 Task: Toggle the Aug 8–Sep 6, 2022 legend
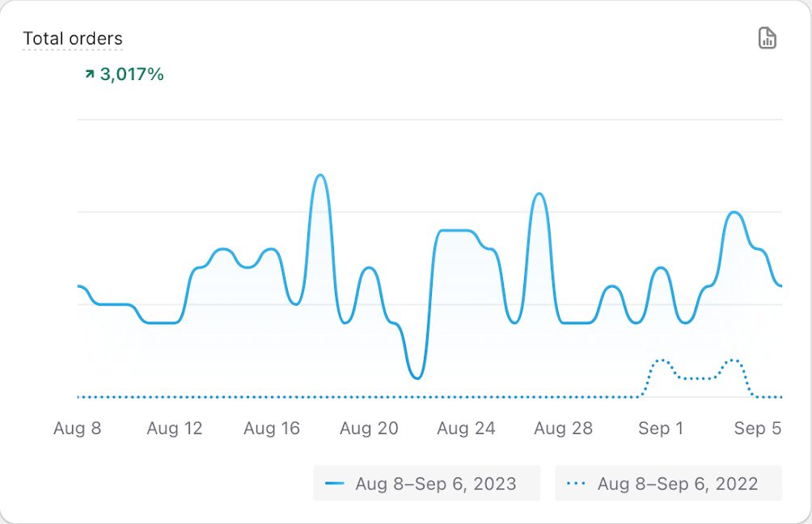[x=668, y=484]
